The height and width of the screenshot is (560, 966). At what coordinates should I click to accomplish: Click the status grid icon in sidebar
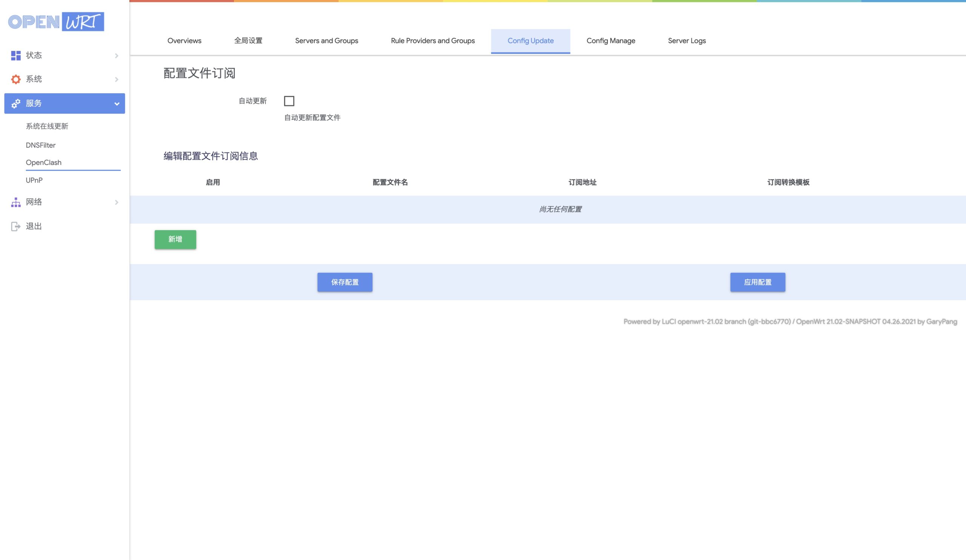click(x=16, y=55)
